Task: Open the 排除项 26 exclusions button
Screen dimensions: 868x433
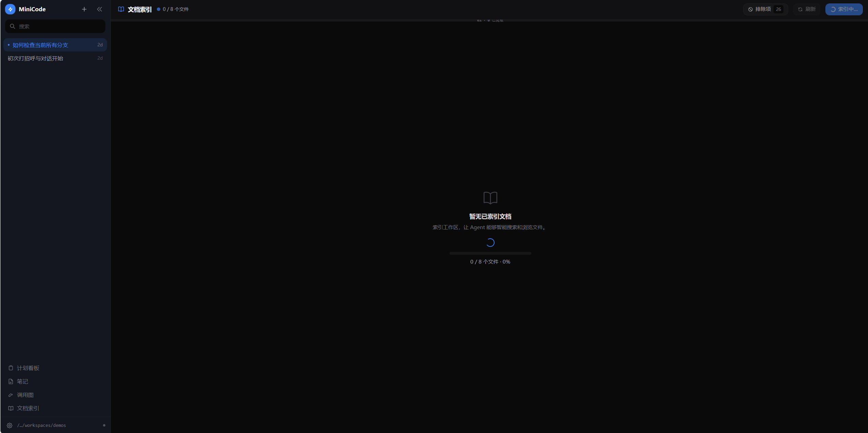Action: click(765, 9)
